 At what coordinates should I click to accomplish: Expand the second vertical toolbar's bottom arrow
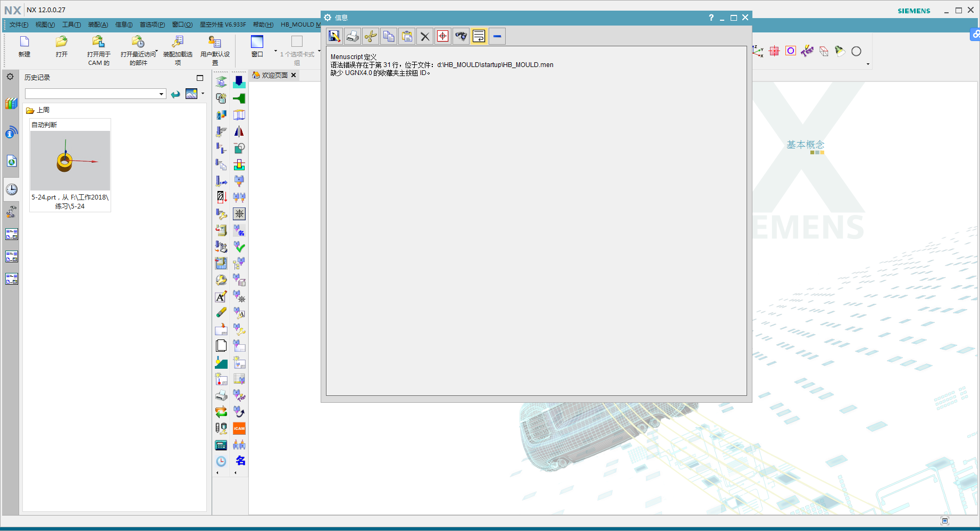[236, 472]
